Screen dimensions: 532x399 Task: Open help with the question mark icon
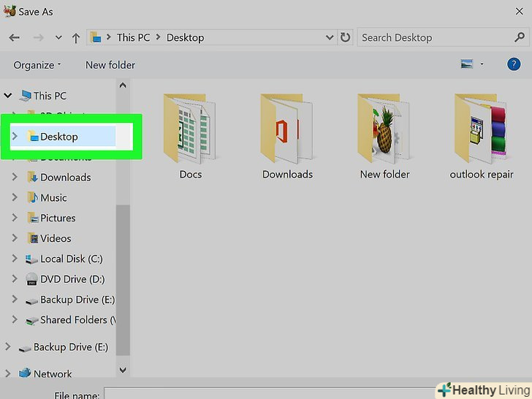(514, 64)
